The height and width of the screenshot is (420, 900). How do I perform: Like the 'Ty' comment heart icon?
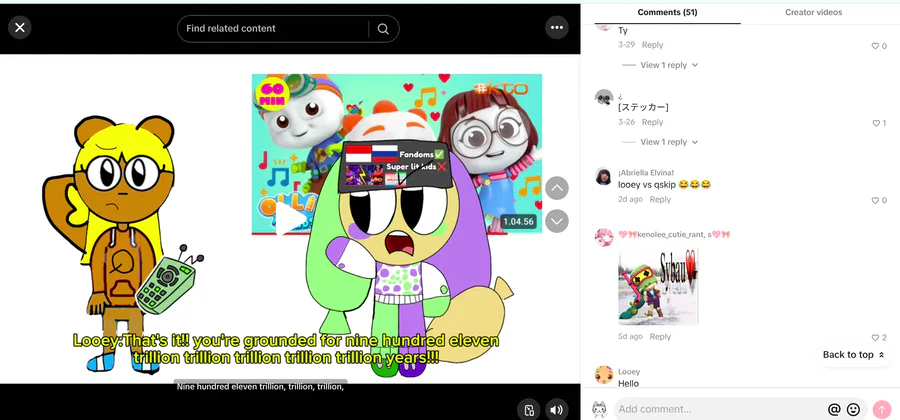(875, 46)
